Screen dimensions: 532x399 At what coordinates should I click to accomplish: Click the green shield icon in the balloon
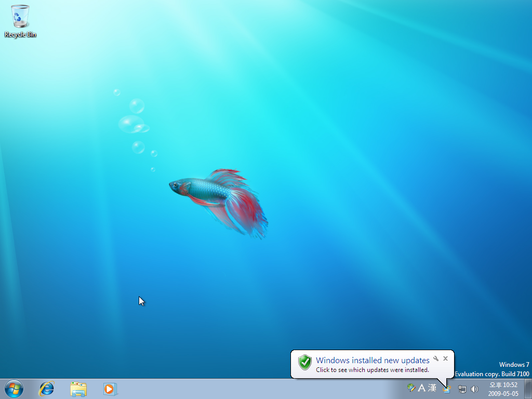tap(304, 362)
